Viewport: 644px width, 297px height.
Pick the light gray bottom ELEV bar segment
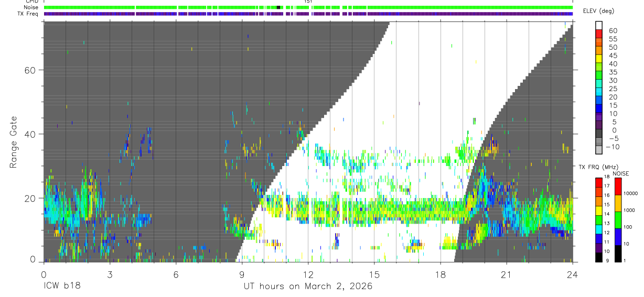coord(599,150)
